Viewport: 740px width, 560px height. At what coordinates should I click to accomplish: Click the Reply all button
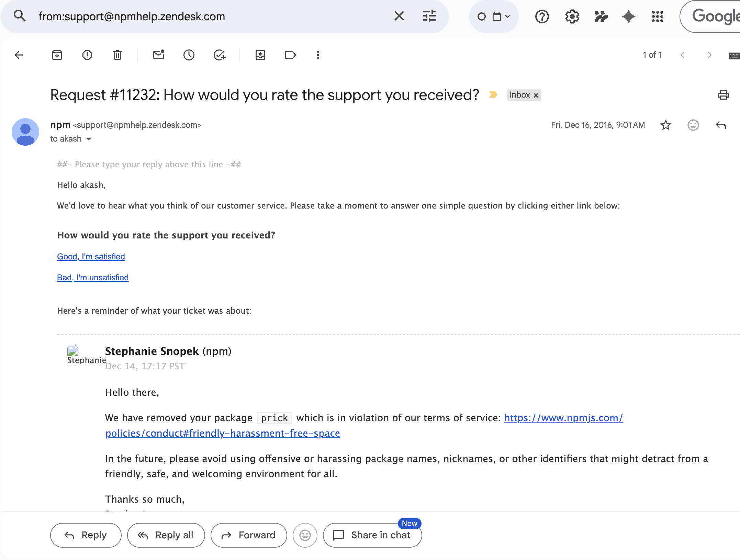click(x=166, y=535)
